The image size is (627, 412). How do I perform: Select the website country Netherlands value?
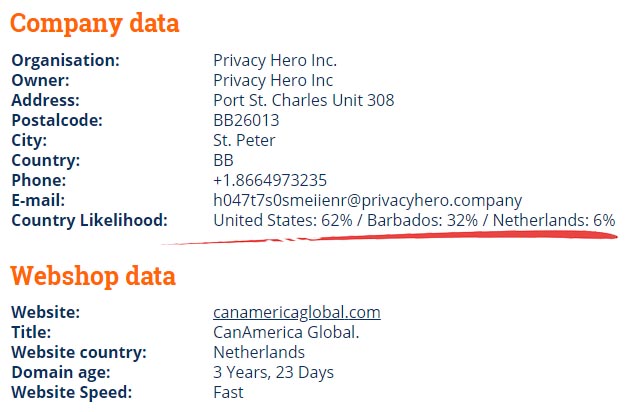click(x=259, y=352)
